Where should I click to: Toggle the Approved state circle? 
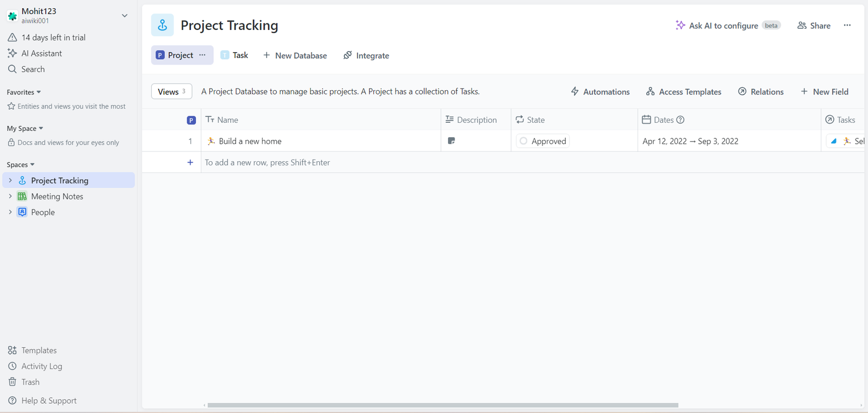pos(524,141)
